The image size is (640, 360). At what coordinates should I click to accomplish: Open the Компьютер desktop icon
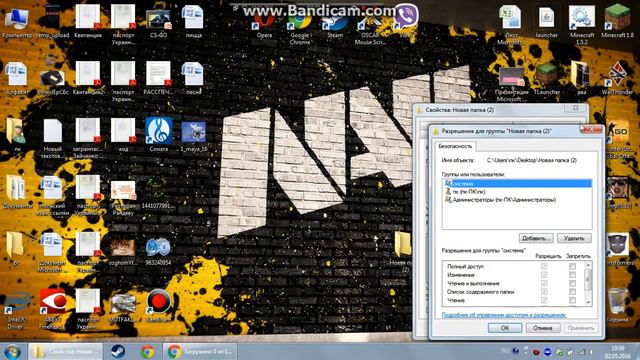[16, 22]
